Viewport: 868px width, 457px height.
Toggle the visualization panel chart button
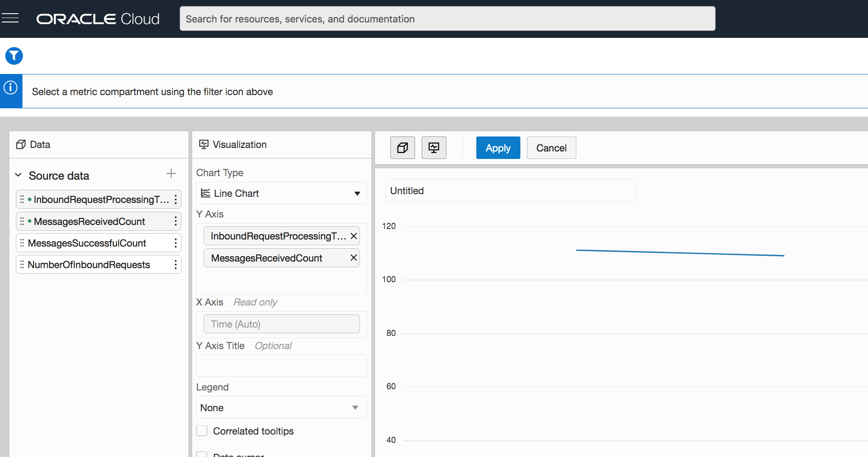434,148
